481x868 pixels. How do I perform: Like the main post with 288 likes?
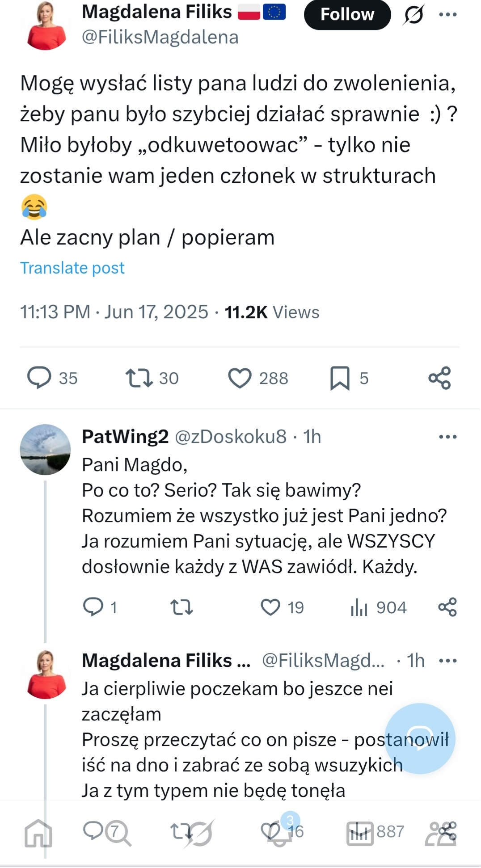click(240, 378)
